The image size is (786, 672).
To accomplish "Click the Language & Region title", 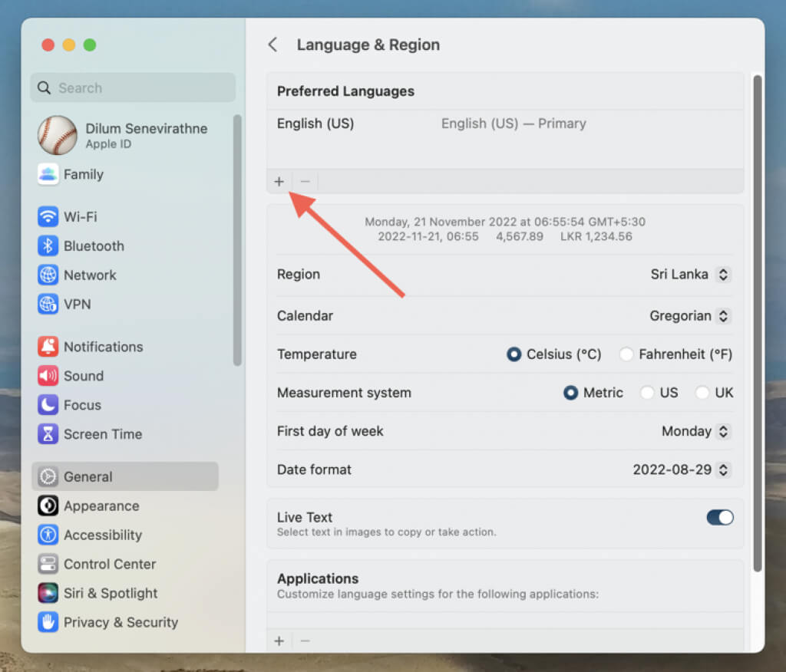I will click(368, 44).
